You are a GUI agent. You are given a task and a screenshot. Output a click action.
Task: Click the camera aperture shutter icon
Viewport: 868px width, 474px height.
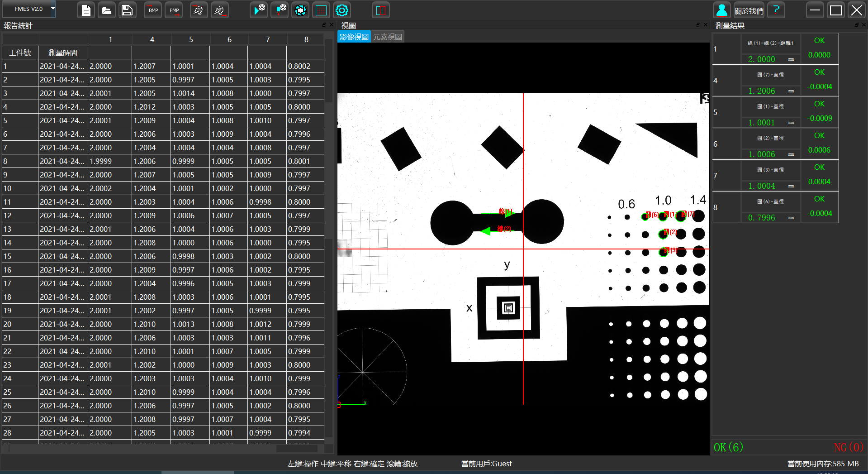point(300,10)
